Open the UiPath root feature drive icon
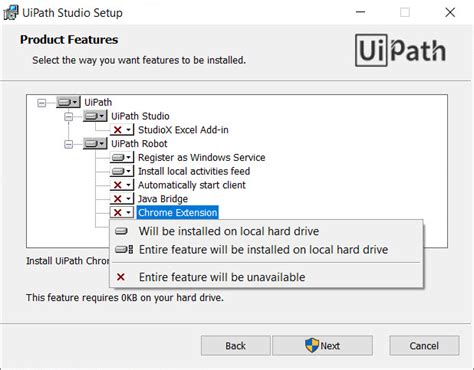Viewport: 474px width, 370px height. pos(68,102)
